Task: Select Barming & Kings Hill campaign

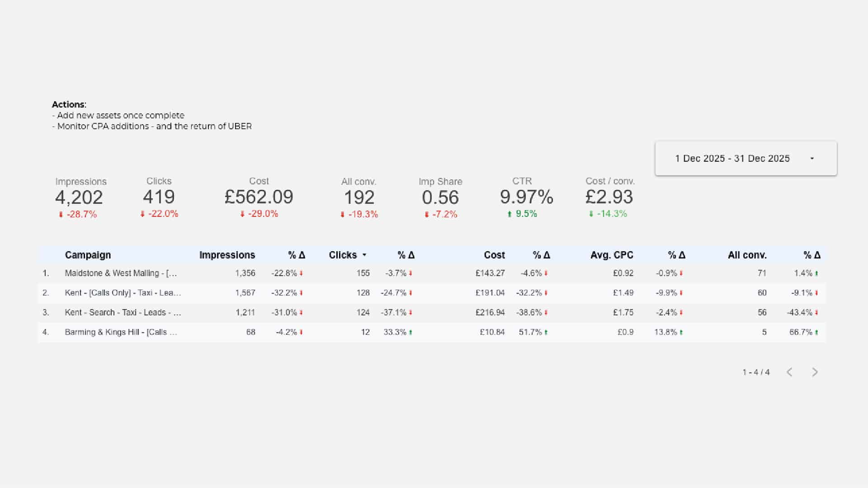Action: 121,332
